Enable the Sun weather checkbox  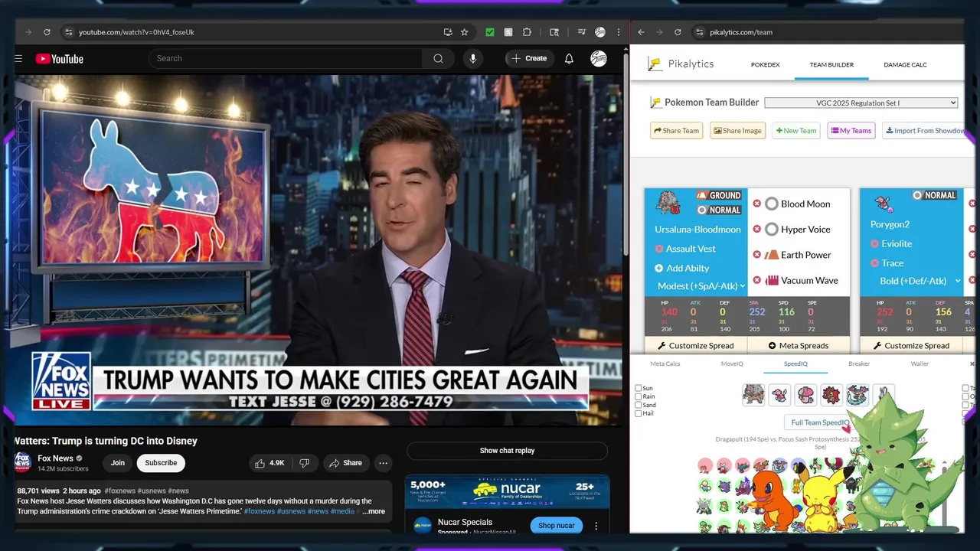pos(638,388)
